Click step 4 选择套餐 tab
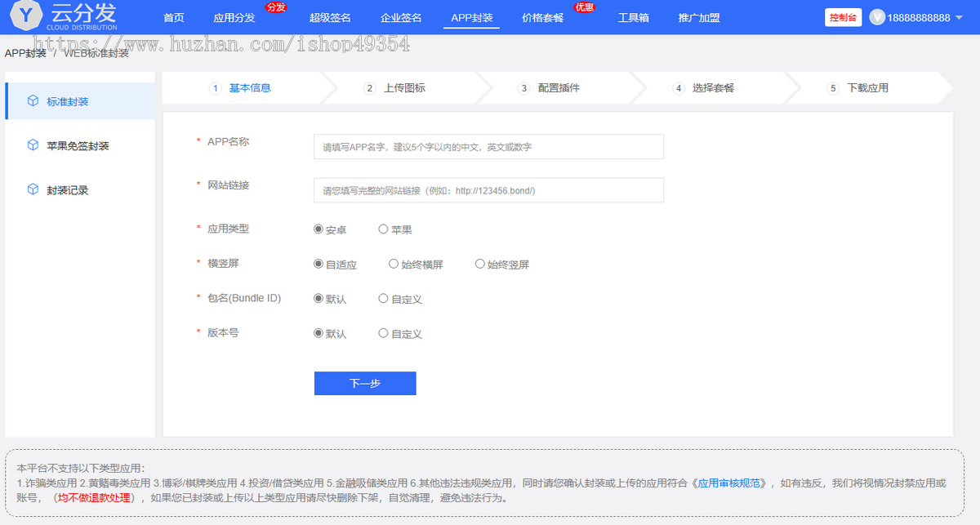This screenshot has width=980, height=525. tap(705, 88)
